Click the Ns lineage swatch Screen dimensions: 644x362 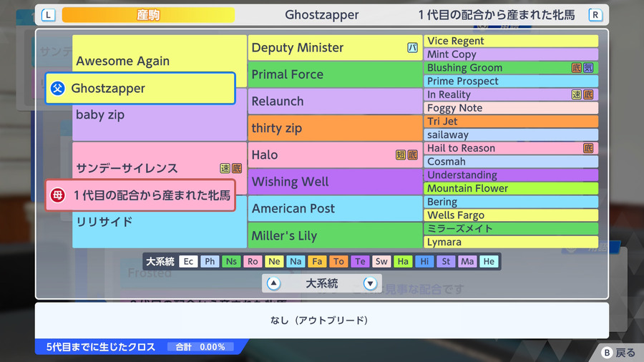[x=231, y=261]
